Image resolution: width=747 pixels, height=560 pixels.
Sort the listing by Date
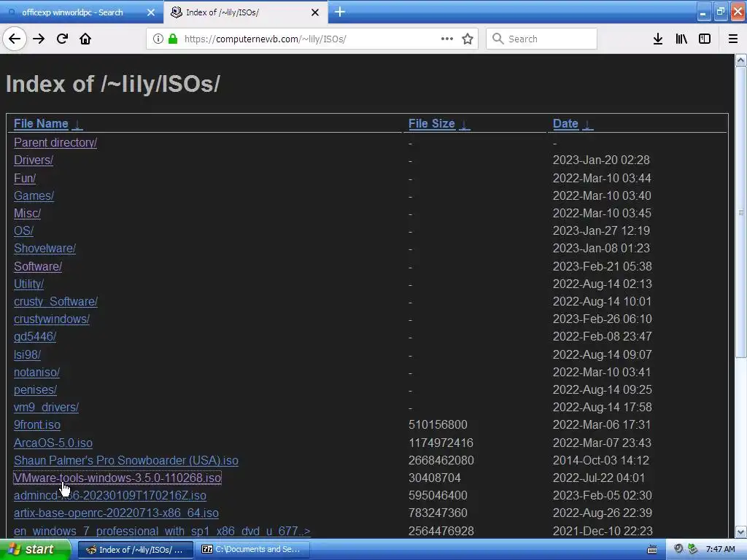(565, 124)
